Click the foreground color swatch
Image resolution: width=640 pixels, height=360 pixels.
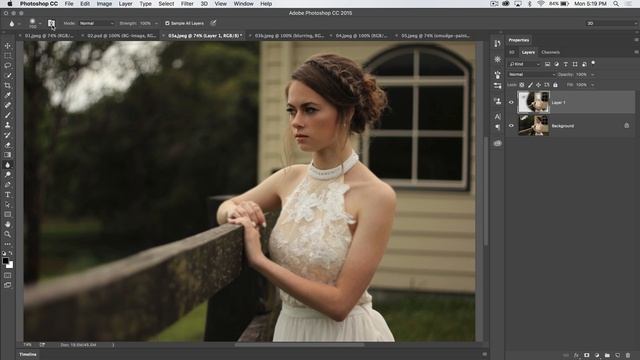(x=5, y=261)
